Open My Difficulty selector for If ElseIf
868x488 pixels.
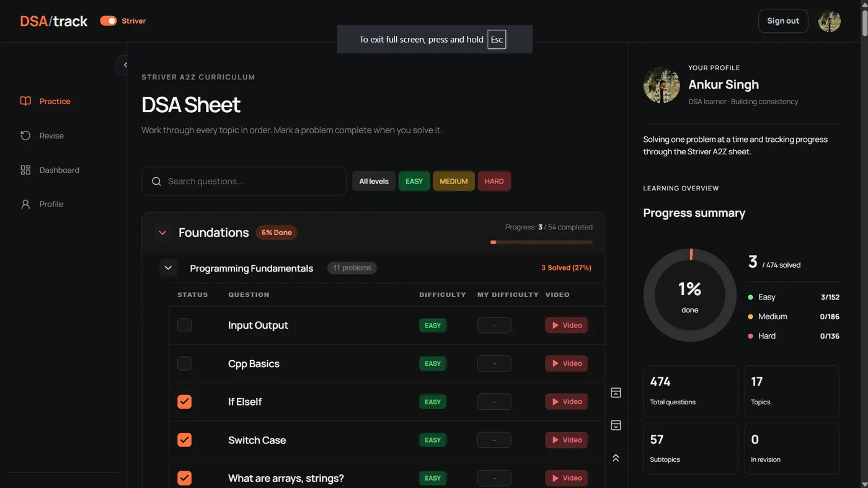pyautogui.click(x=494, y=402)
